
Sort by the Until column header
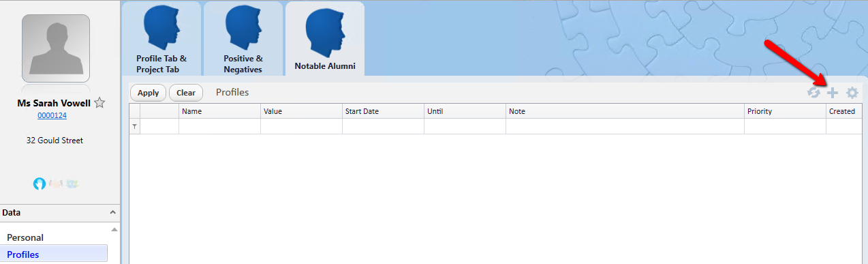[465, 111]
